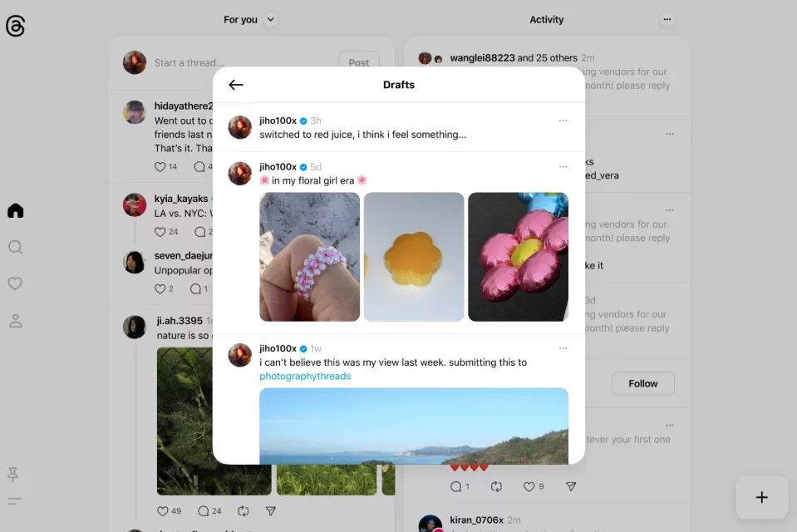
Task: Open Search from the sidebar
Action: coord(15,247)
